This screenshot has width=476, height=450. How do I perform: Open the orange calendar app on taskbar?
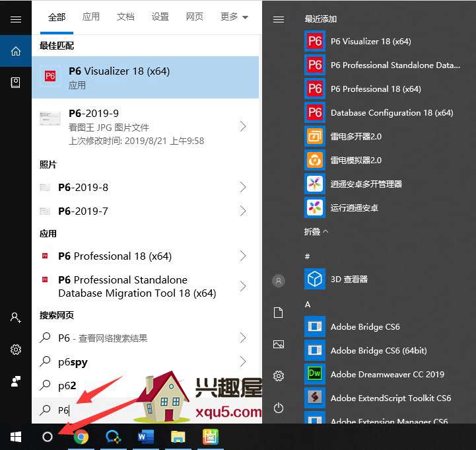tap(211, 437)
